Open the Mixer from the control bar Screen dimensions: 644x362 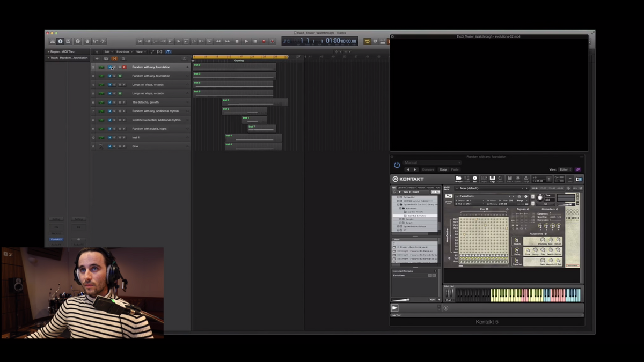95,41
